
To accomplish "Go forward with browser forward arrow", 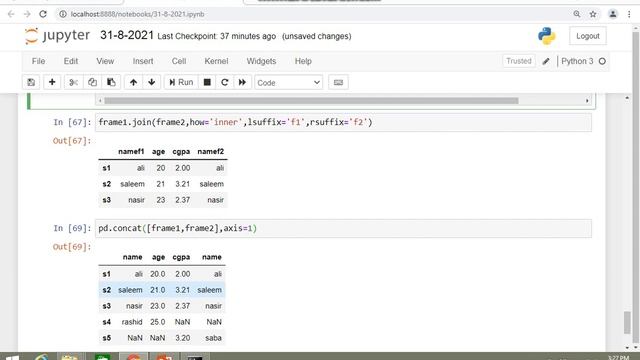I will click(27, 14).
